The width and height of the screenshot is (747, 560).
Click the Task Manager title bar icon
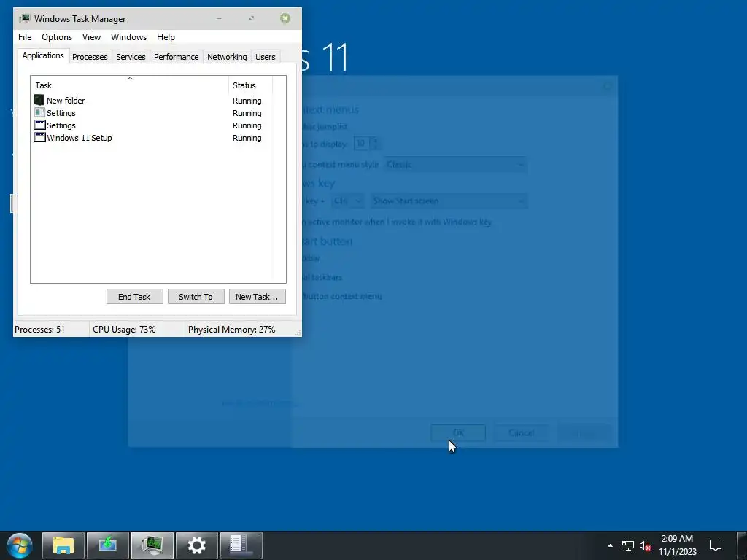click(24, 18)
